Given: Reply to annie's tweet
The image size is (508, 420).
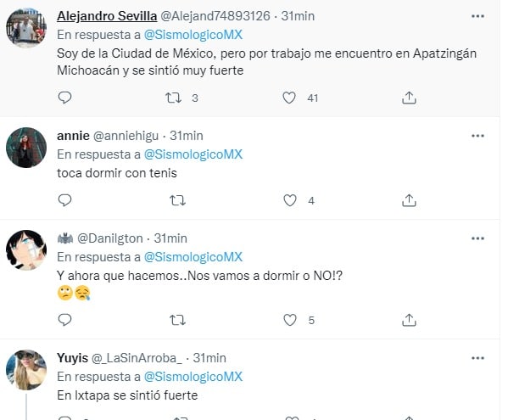Looking at the screenshot, I should [64, 200].
